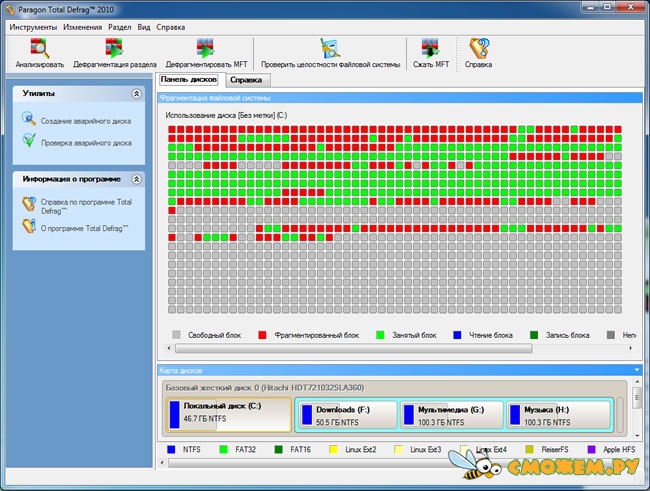Select Локальный диск (C:) partition
Image resolution: width=650 pixels, height=491 pixels.
(x=229, y=415)
